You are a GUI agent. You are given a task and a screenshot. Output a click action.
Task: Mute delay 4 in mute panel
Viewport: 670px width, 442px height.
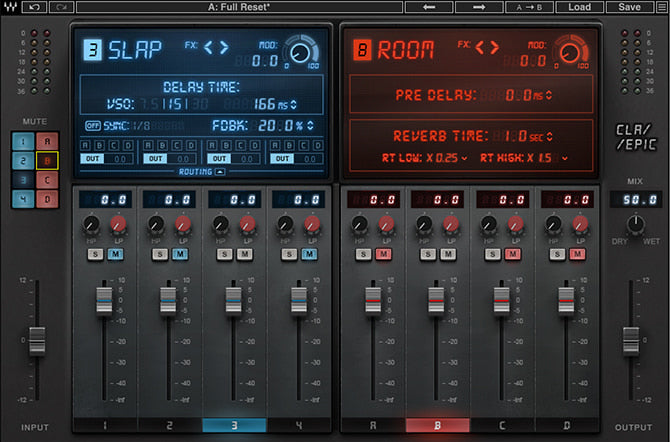[x=23, y=199]
